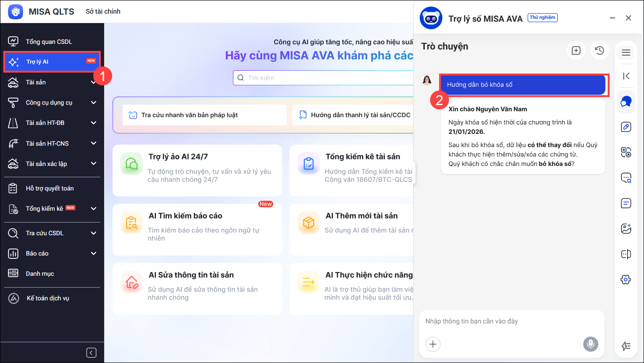
Task: Click the Kế toán dịch vụ icon
Action: [14, 298]
